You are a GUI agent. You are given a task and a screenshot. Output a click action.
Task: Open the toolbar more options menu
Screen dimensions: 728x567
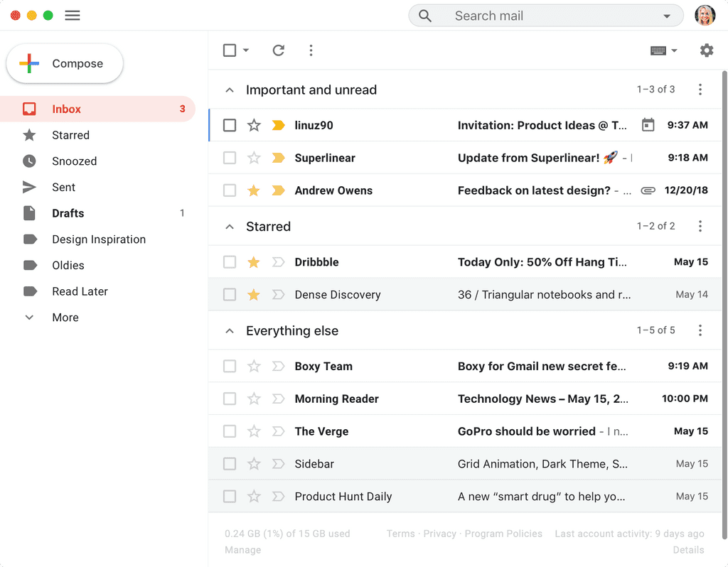(311, 50)
